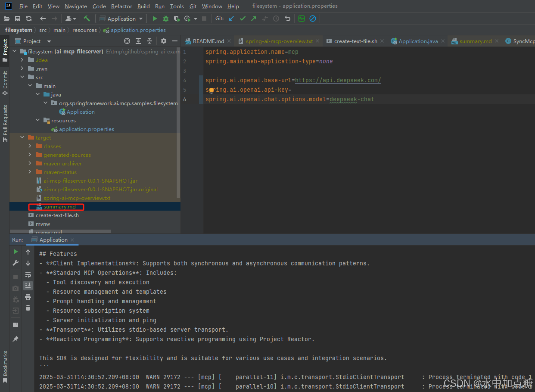Click the Git Update Project blue arrow
This screenshot has height=392, width=535.
[232, 19]
